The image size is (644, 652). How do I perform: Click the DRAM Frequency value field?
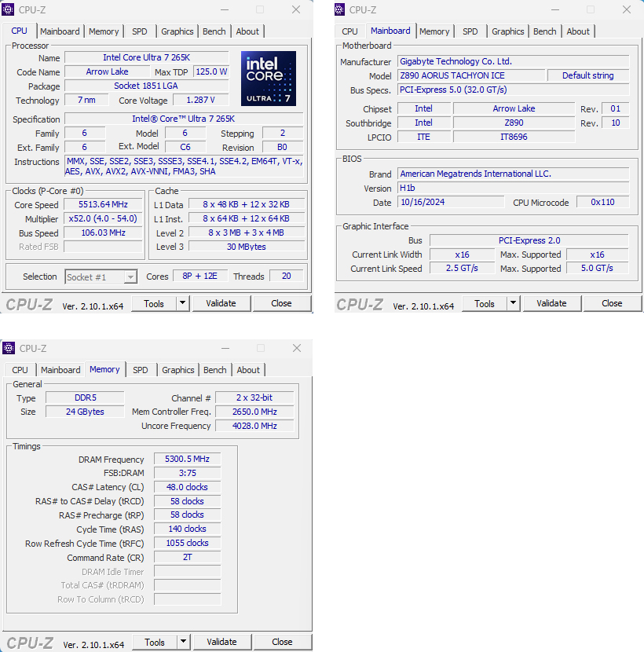(x=187, y=459)
